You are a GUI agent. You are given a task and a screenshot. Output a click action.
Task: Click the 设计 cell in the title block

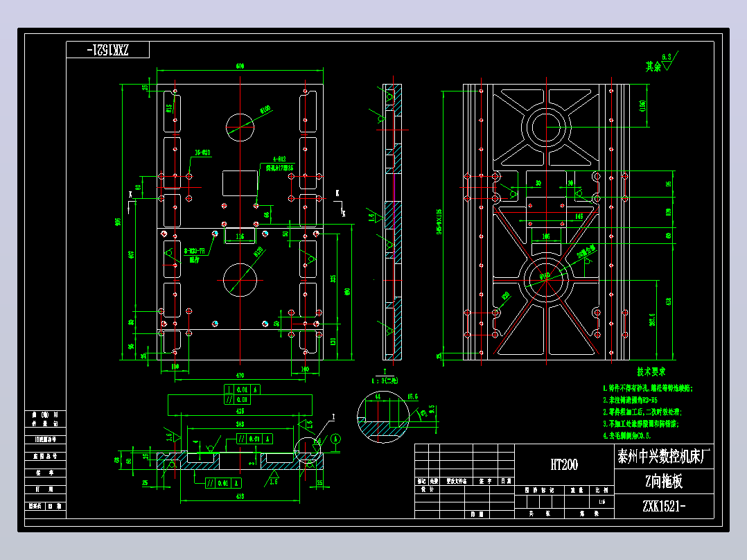click(428, 489)
